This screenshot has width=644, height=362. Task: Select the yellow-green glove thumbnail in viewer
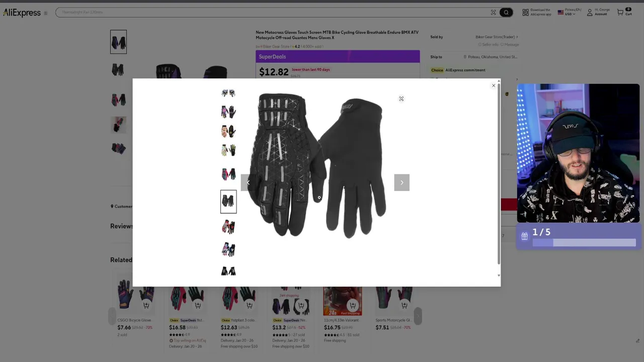click(x=228, y=150)
